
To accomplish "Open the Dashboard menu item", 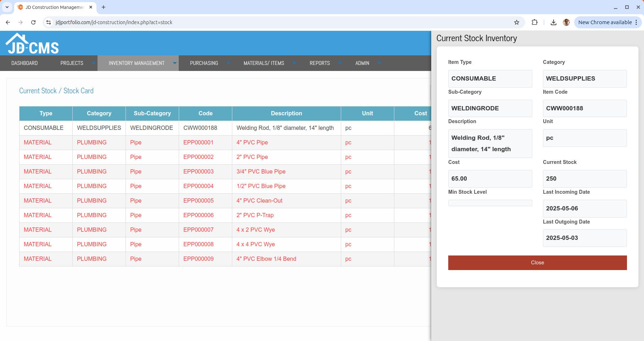I will [24, 63].
